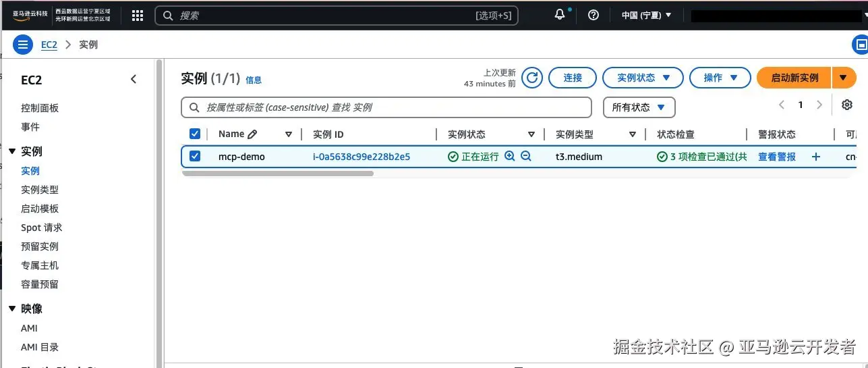Open the 中国 (宁夏) region dropdown
Screen dimensions: 868x368
pyautogui.click(x=646, y=15)
